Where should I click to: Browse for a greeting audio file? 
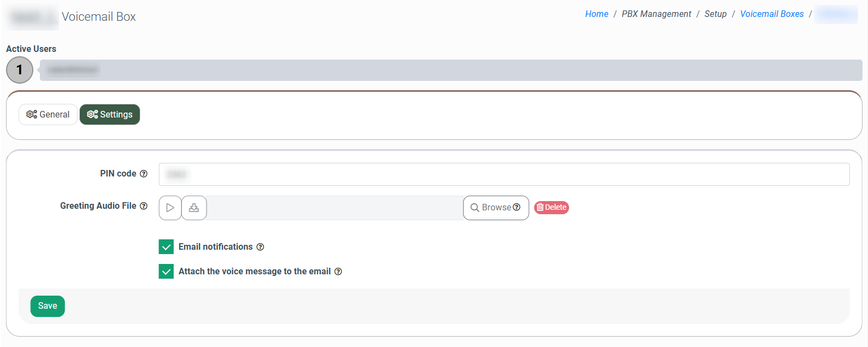tap(491, 208)
